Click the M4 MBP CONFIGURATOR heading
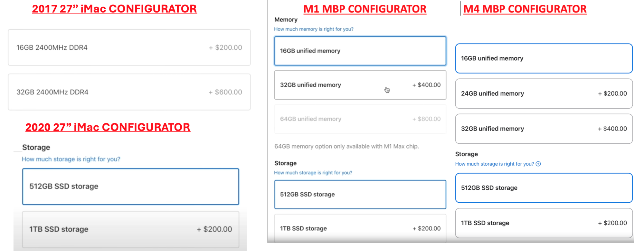Viewport: 644px width, 251px height. 525,9
